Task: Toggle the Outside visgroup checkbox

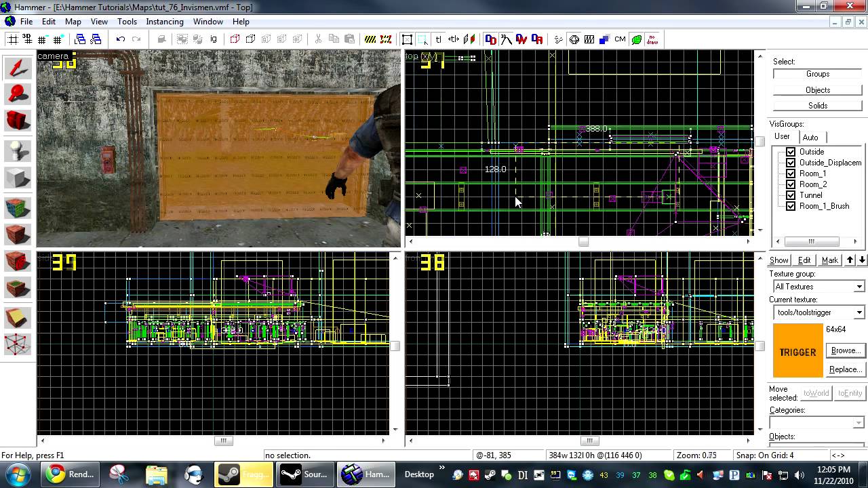Action: (791, 152)
